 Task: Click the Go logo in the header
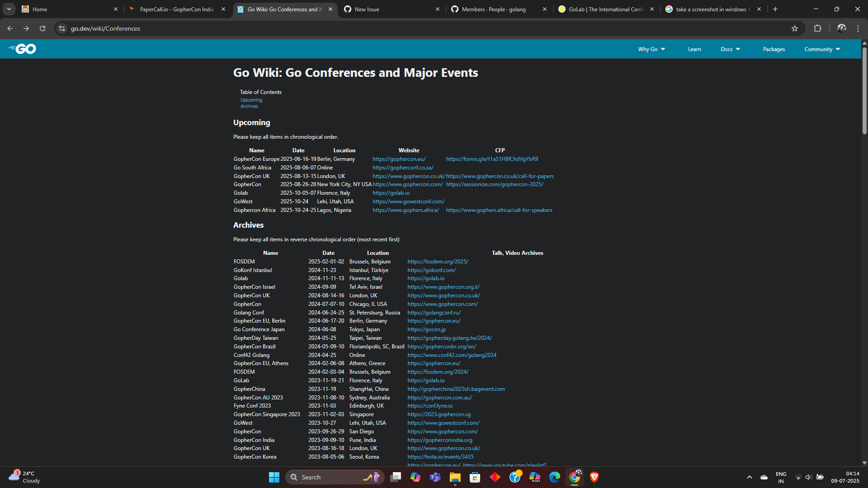[22, 49]
